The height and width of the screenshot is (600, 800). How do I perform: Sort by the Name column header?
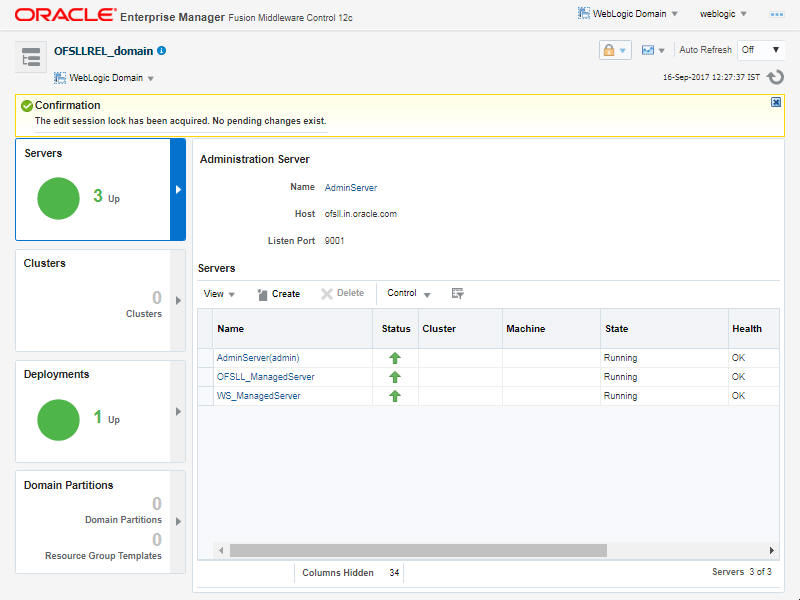click(293, 329)
